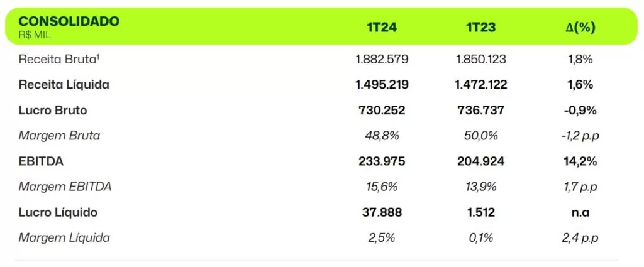This screenshot has width=644, height=267.
Task: Select the EBITDA row label
Action: click(x=41, y=161)
